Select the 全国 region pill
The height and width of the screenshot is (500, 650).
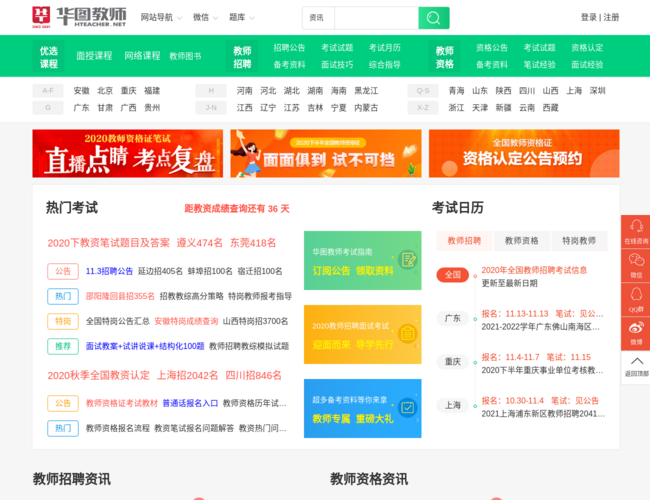(453, 275)
